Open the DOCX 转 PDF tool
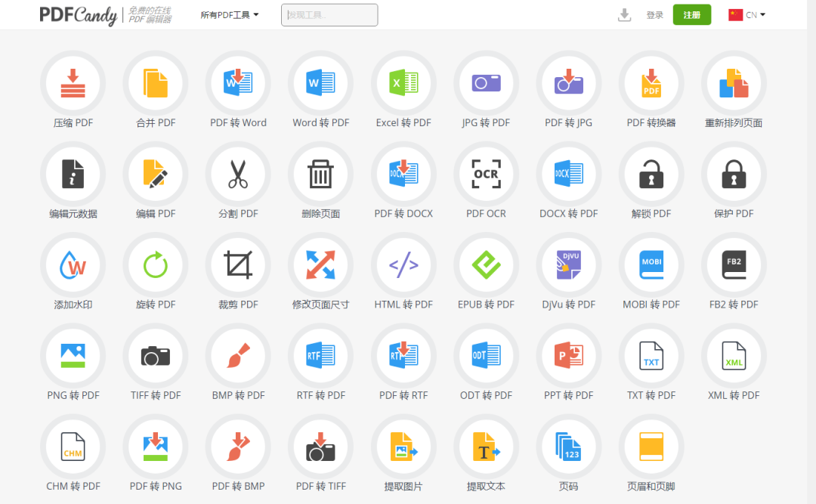This screenshot has height=504, width=816. point(569,174)
